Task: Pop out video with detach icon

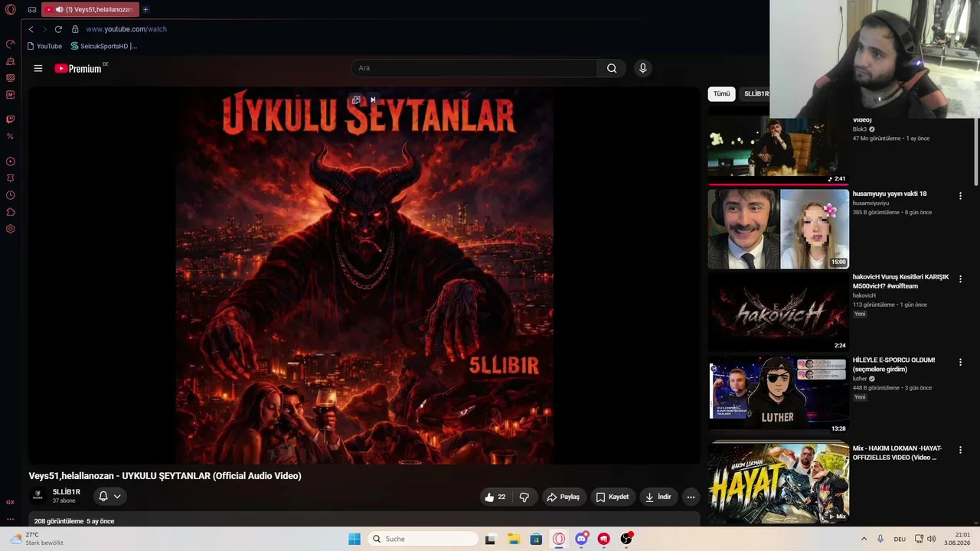Action: [356, 100]
